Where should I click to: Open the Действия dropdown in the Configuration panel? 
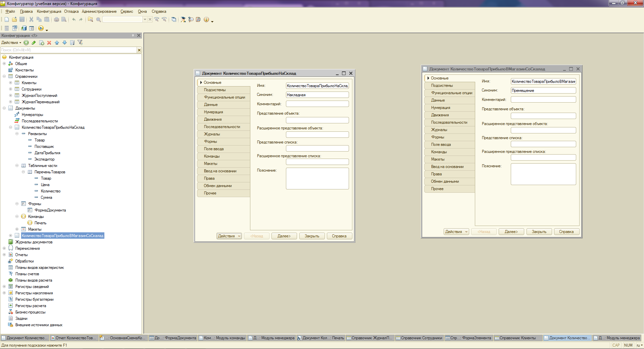11,43
